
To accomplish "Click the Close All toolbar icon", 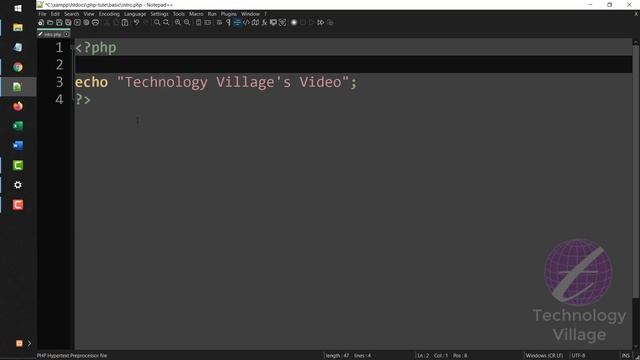I will (x=86, y=22).
